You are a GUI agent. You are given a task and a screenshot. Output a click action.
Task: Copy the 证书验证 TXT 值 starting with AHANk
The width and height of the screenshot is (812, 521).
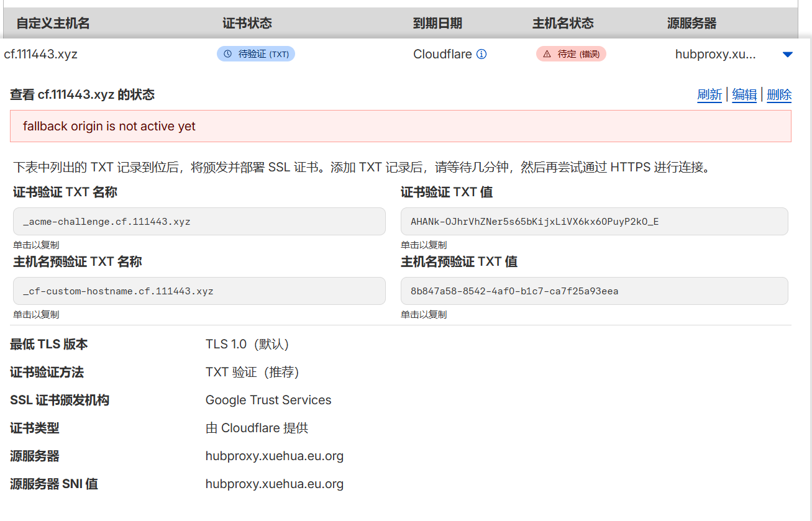point(594,222)
